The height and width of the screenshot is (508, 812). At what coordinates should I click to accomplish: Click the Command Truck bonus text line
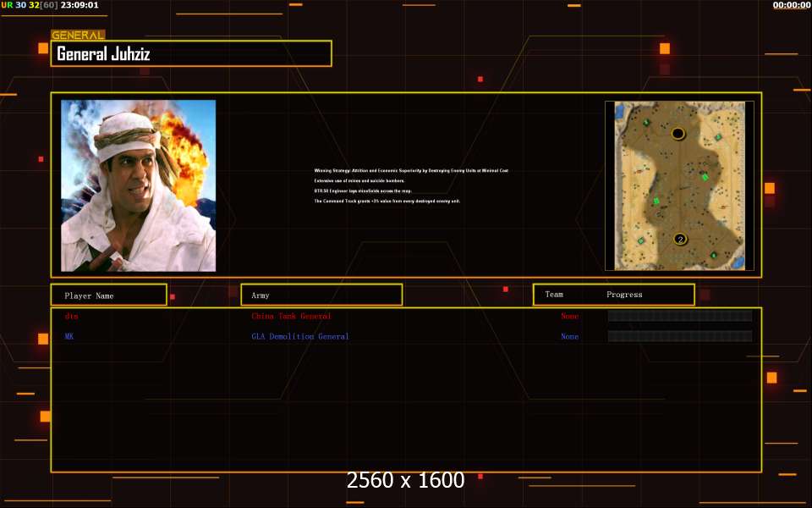point(387,202)
